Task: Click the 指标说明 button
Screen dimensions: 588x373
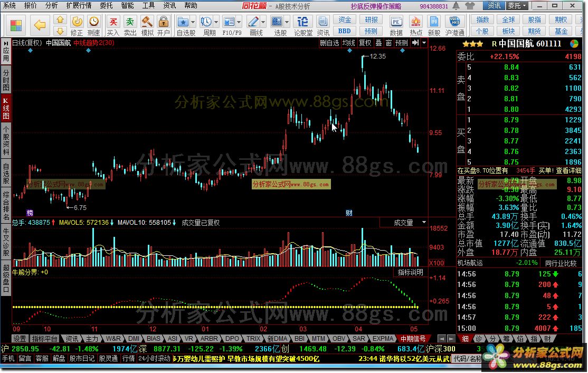Action: (410, 273)
